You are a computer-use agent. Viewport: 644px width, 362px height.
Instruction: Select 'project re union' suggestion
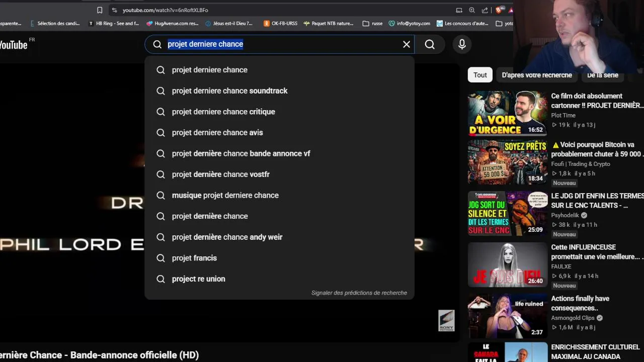[279, 279]
